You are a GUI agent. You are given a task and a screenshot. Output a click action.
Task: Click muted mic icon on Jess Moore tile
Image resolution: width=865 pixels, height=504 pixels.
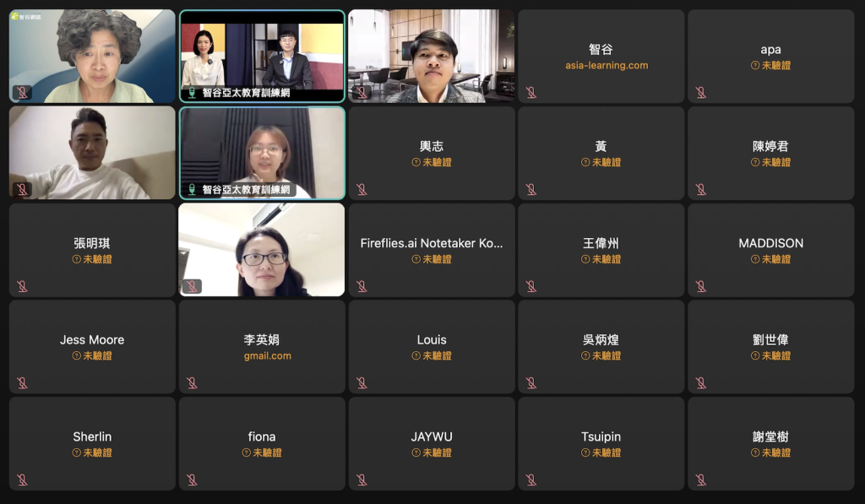(22, 382)
